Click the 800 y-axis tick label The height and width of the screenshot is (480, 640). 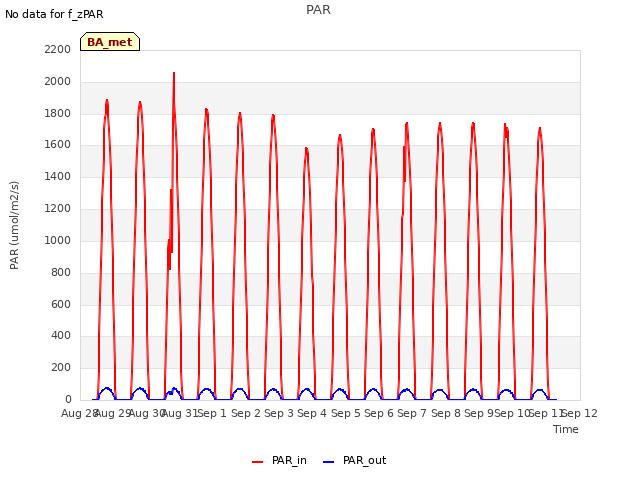point(61,272)
